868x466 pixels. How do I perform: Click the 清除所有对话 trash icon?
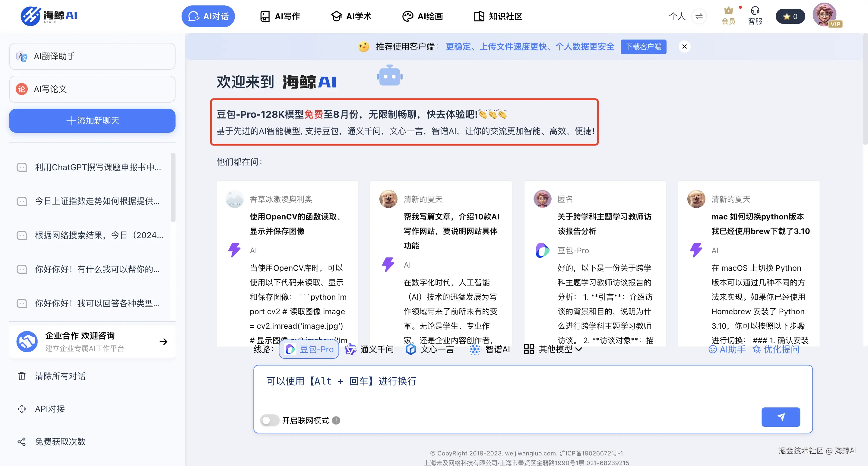coord(22,376)
